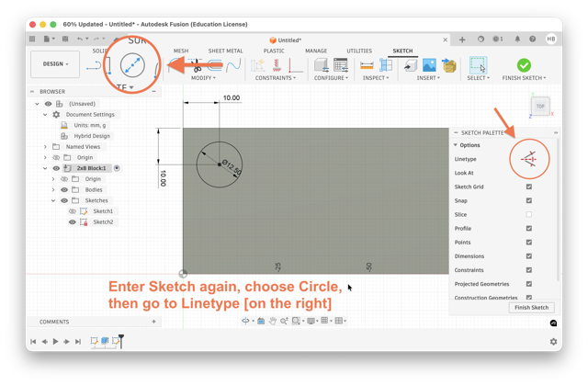
Task: Hide Sketch2 using its eye icon
Action: pyautogui.click(x=73, y=222)
